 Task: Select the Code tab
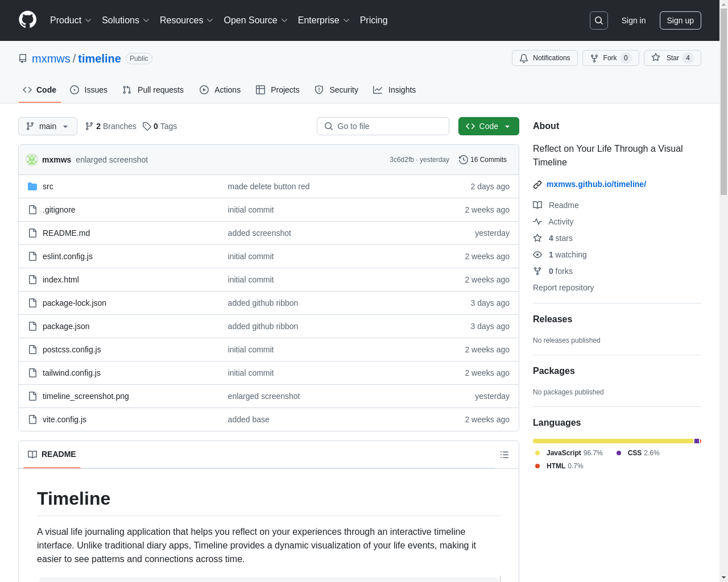coord(39,90)
